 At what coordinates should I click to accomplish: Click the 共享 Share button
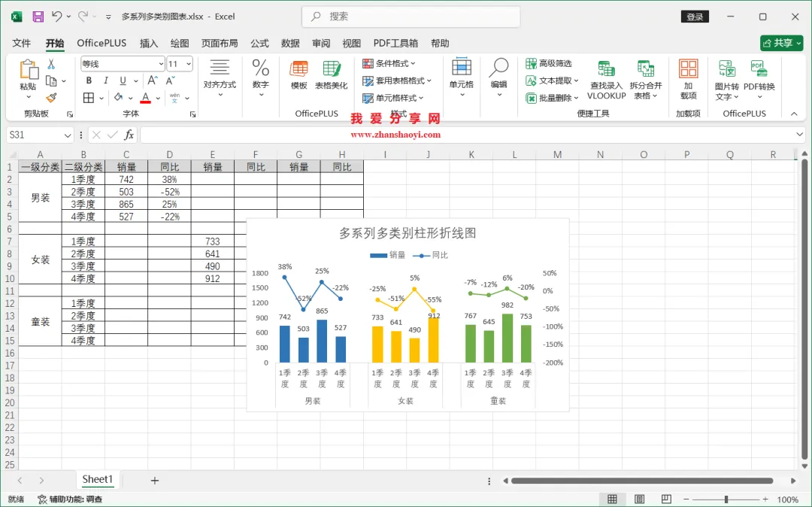(781, 43)
